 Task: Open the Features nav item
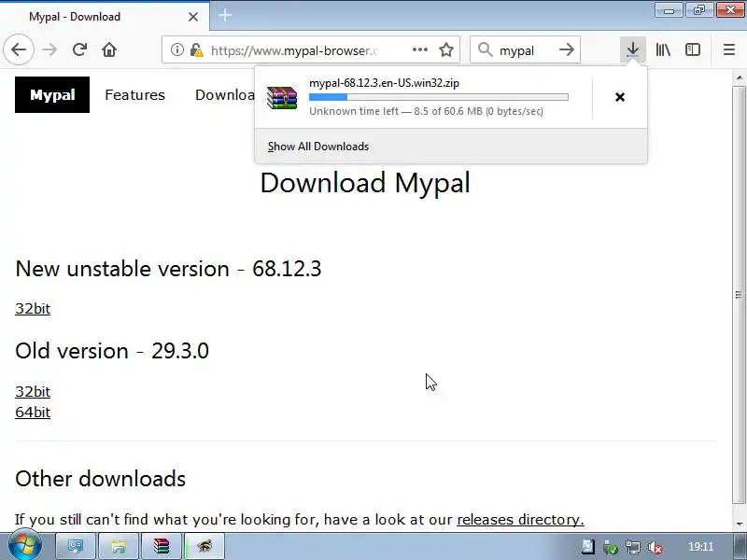134,95
